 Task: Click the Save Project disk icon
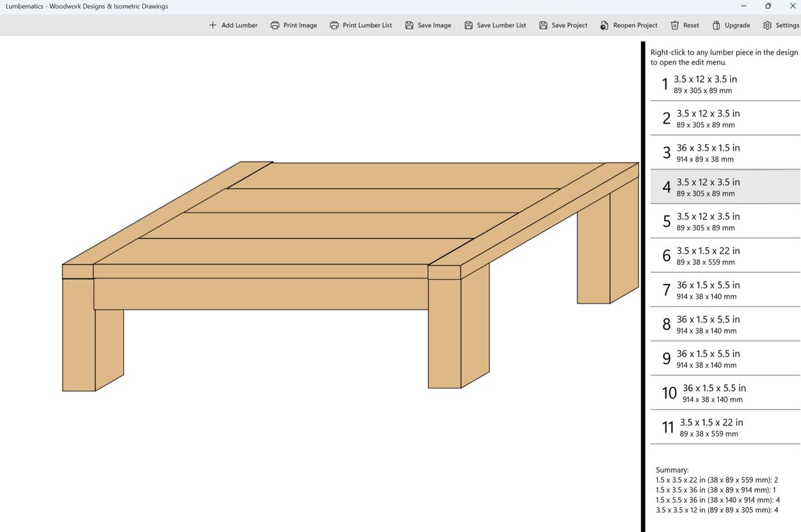coord(543,25)
